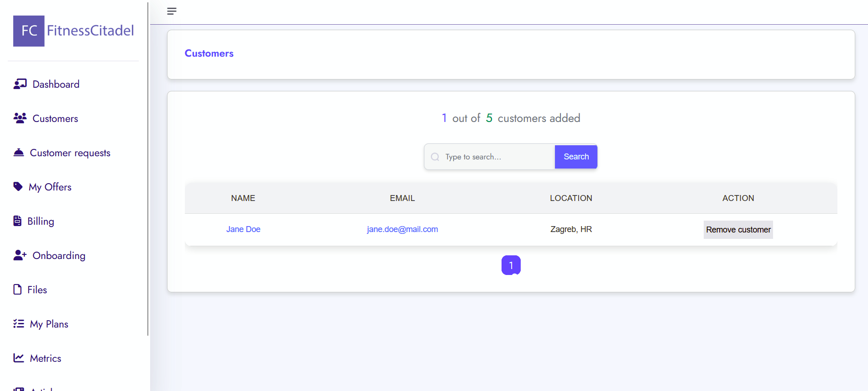Click the jane.doe@mail.com email link

[402, 229]
